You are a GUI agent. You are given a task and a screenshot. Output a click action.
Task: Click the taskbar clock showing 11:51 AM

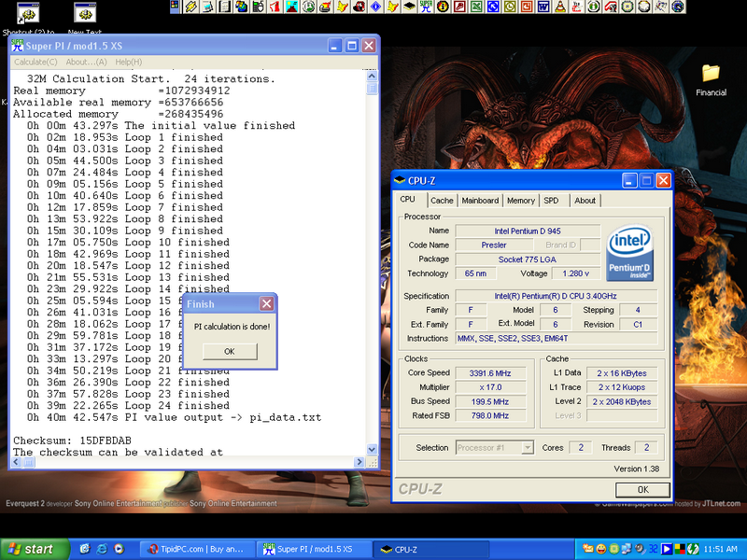720,549
